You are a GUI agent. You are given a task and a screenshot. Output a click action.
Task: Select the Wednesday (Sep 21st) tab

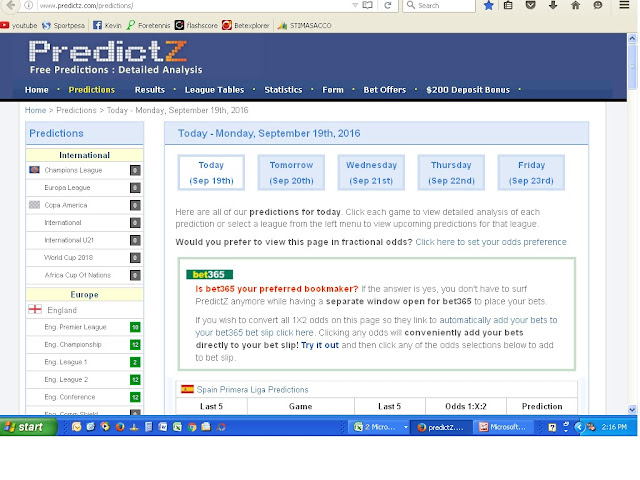tap(371, 173)
